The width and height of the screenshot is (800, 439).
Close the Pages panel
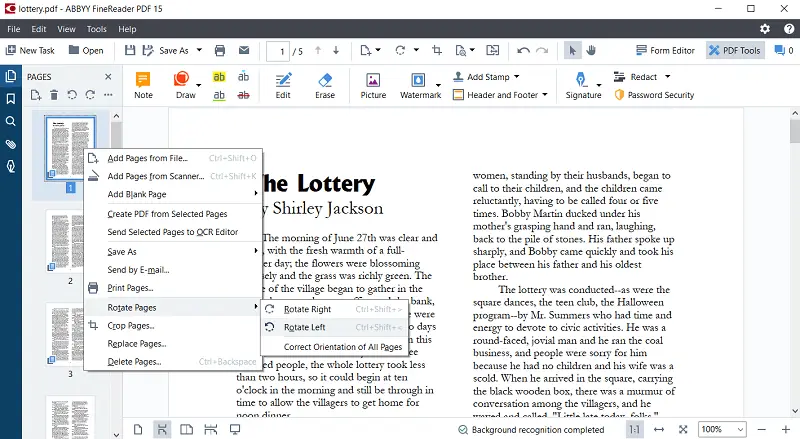pyautogui.click(x=108, y=77)
